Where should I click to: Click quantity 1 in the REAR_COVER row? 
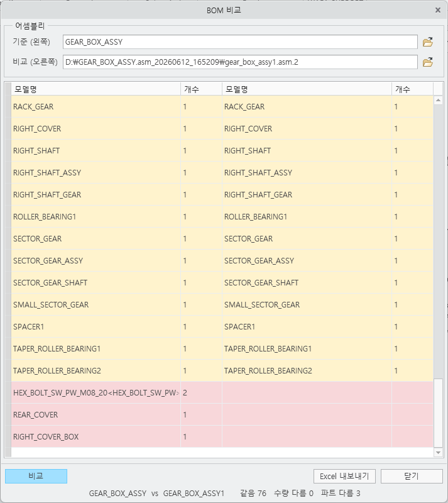pos(202,415)
